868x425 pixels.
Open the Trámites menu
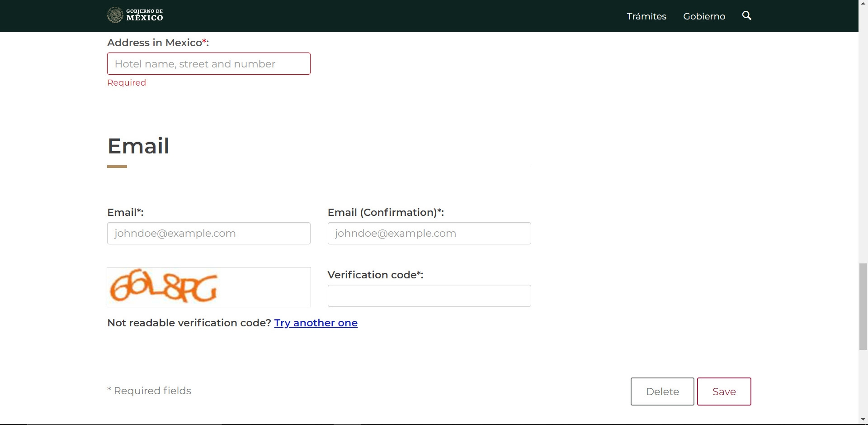click(646, 16)
